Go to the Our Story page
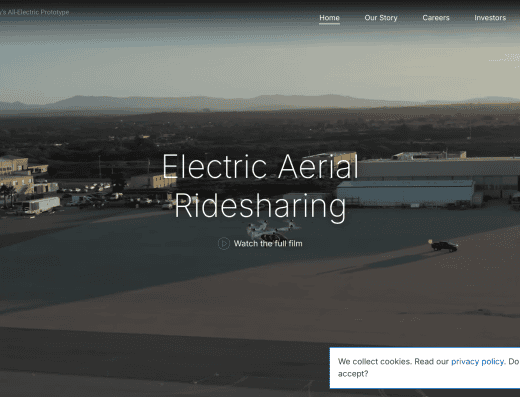This screenshot has height=397, width=520. pyautogui.click(x=381, y=18)
